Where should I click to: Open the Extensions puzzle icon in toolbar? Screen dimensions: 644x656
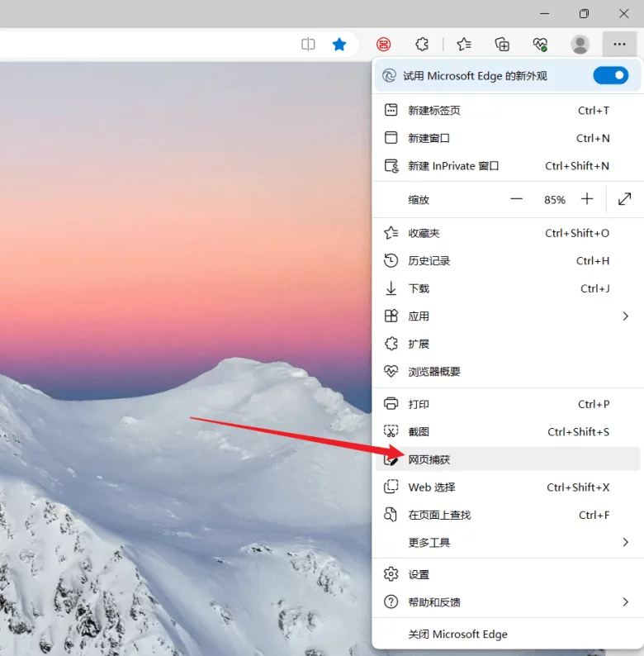pos(422,45)
